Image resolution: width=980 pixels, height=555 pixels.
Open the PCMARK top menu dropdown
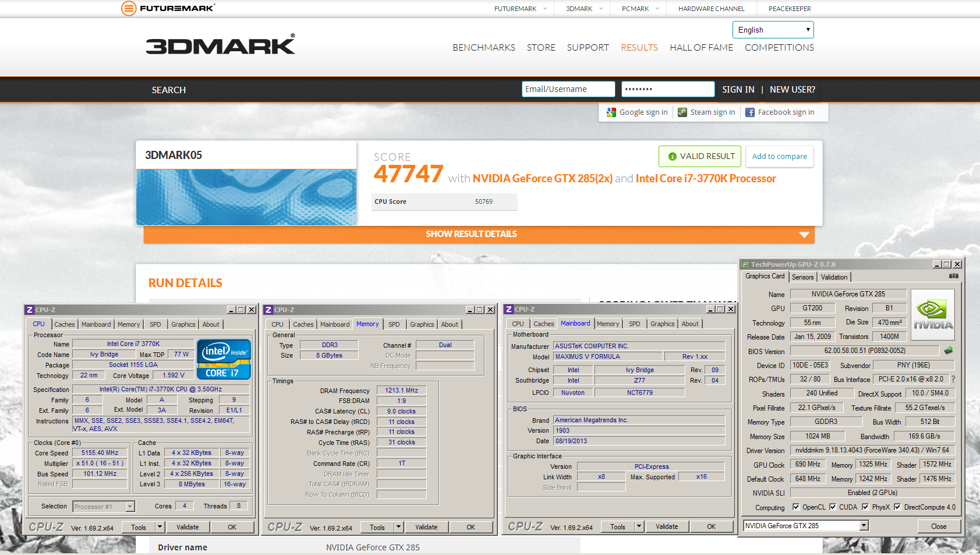pos(640,9)
